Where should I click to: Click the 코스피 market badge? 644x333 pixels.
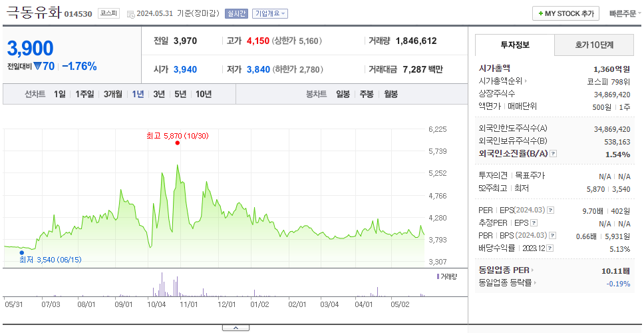[x=108, y=13]
